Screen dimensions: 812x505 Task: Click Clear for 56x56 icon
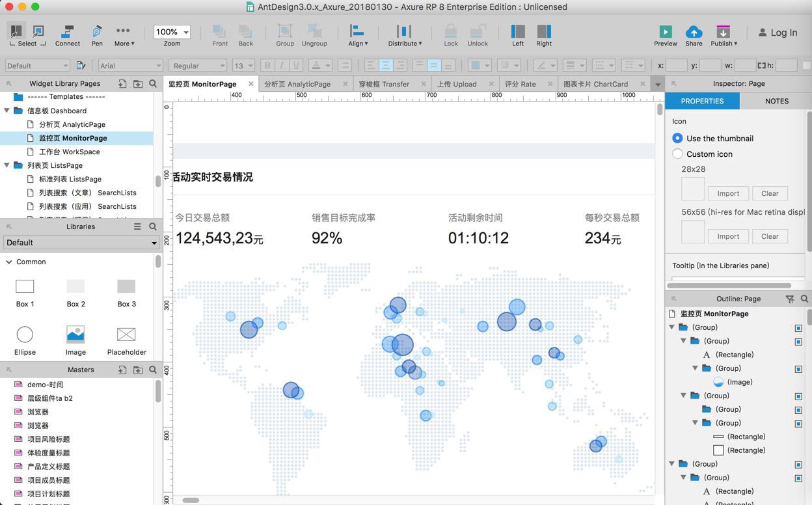[x=770, y=236]
